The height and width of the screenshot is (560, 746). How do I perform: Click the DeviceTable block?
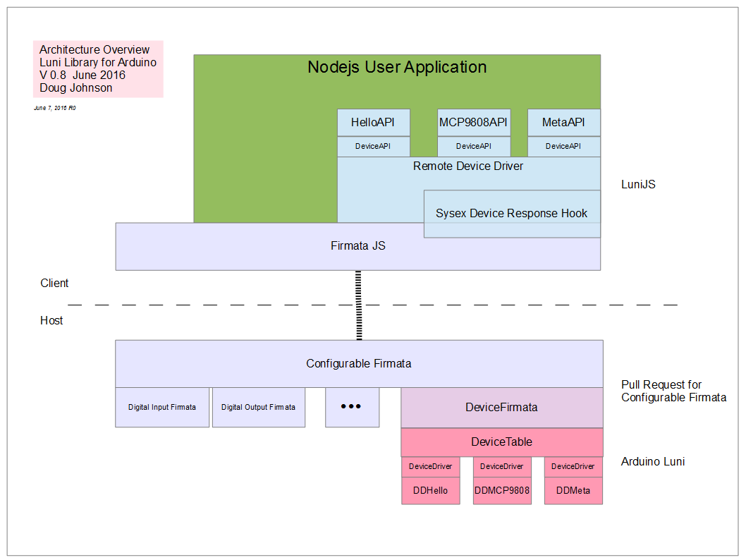502,442
